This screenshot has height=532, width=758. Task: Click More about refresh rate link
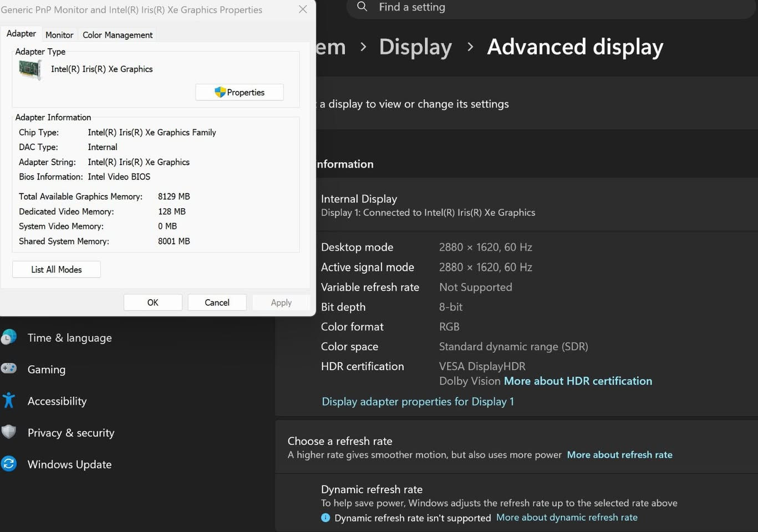619,455
